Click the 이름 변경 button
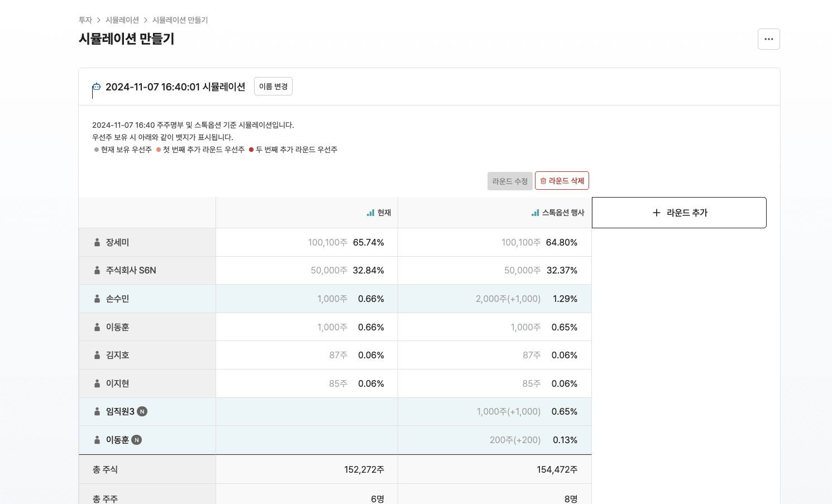Viewport: 832px width, 504px height. point(273,86)
